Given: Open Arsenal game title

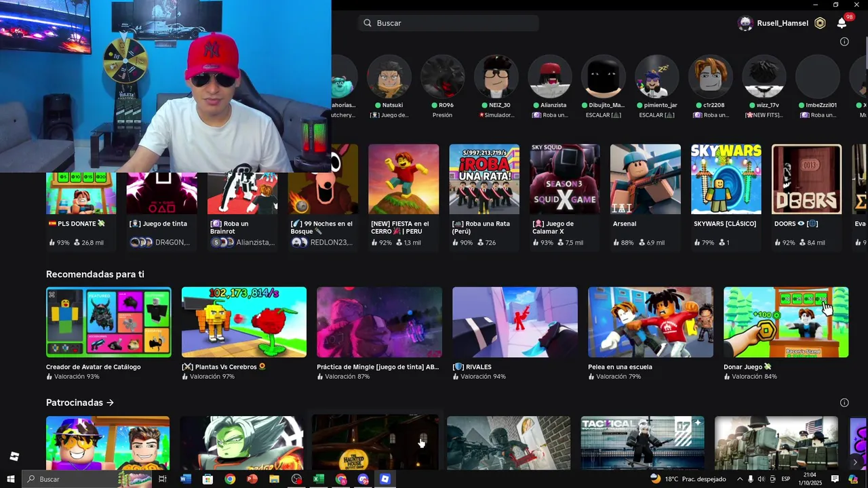Looking at the screenshot, I should pos(625,224).
